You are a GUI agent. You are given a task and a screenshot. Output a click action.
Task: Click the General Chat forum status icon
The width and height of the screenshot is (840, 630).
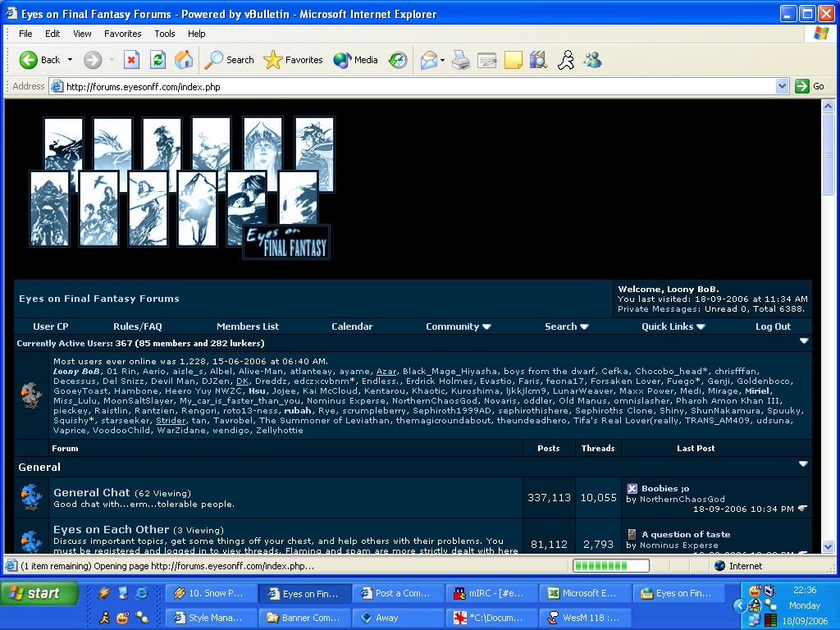click(31, 496)
